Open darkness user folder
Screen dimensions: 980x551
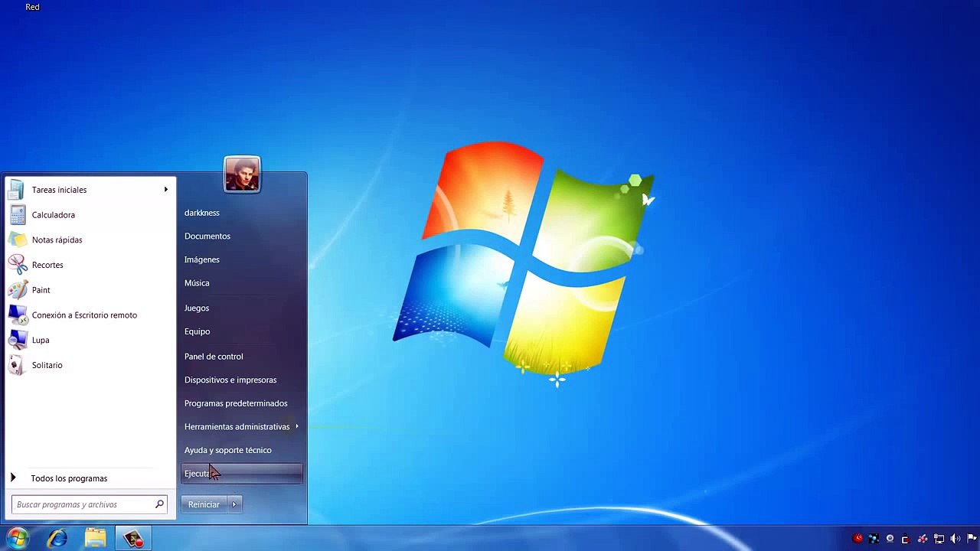pyautogui.click(x=202, y=213)
